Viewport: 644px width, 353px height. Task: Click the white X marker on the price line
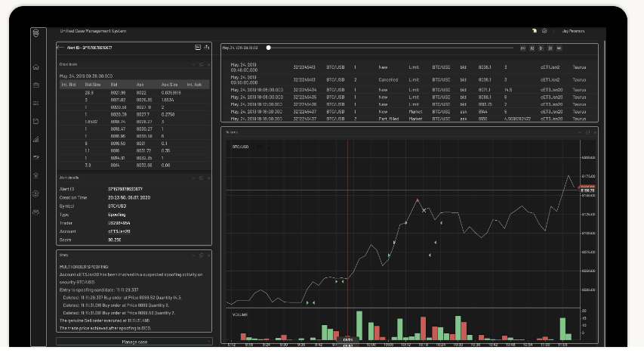(424, 210)
